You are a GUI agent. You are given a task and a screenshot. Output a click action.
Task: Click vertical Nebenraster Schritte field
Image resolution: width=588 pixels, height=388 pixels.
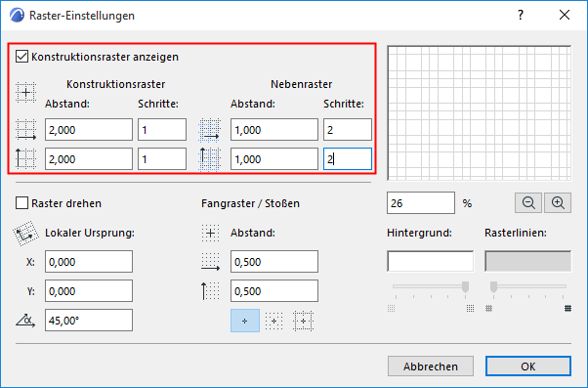pos(348,159)
